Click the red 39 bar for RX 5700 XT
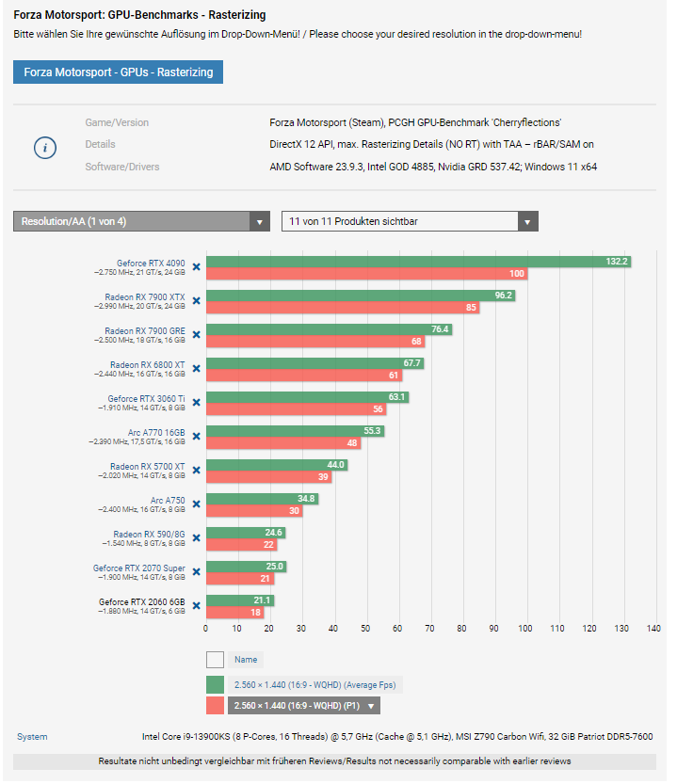Image resolution: width=677 pixels, height=784 pixels. [x=268, y=476]
